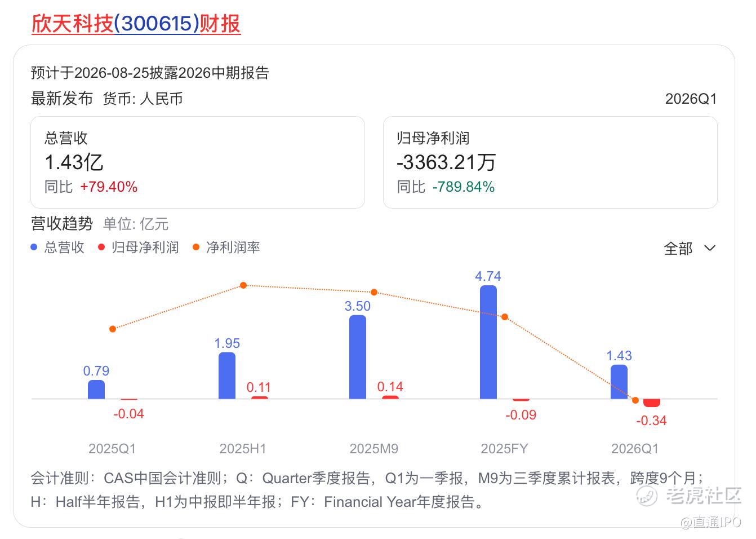Click the -0.04 net profit label
The image size is (756, 539).
129,414
